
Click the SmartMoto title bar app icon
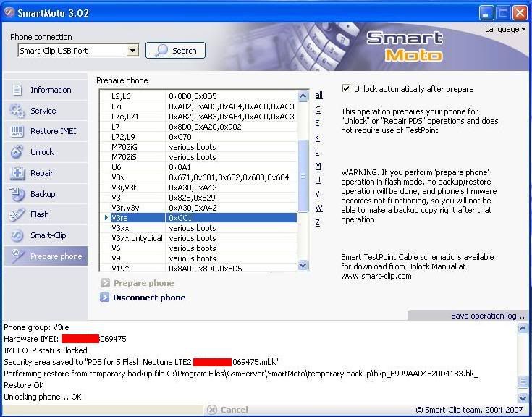[x=9, y=12]
